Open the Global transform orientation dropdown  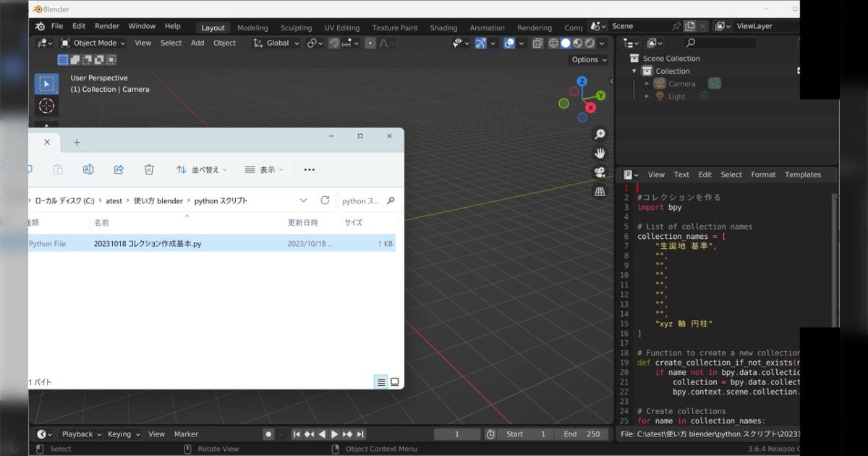(x=275, y=43)
